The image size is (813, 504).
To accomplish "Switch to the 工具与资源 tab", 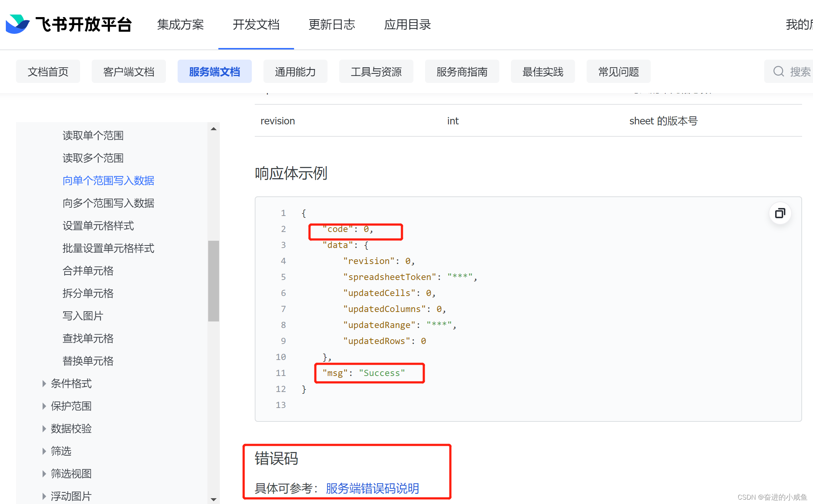I will tap(376, 72).
